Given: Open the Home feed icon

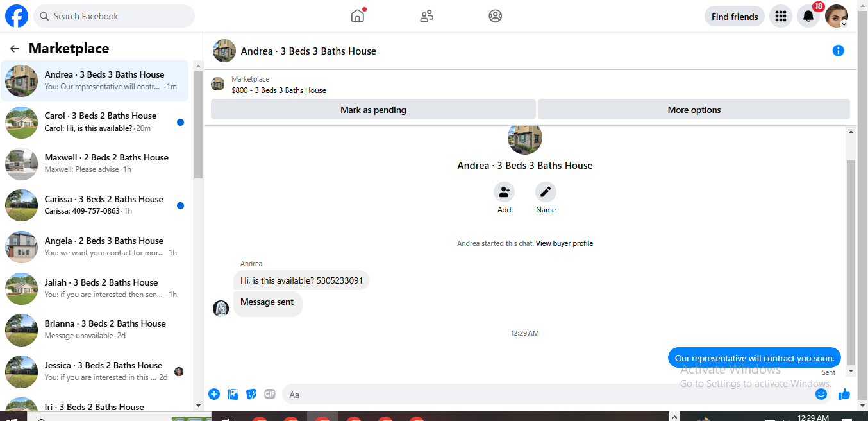Looking at the screenshot, I should tap(358, 16).
